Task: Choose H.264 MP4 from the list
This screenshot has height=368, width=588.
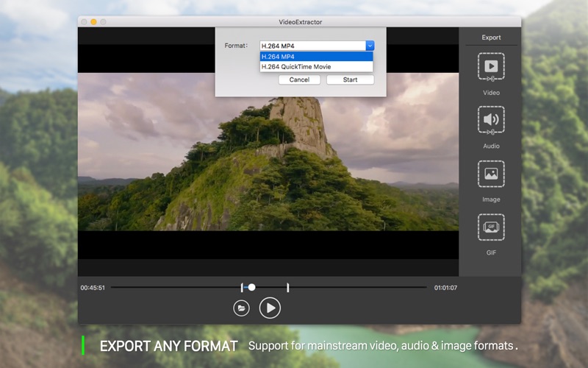Action: tap(316, 57)
